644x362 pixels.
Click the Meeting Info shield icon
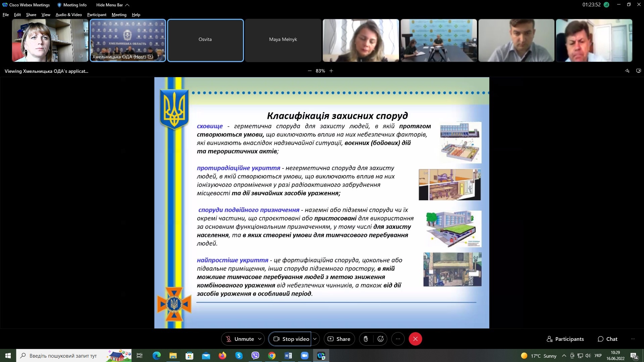pos(59,5)
